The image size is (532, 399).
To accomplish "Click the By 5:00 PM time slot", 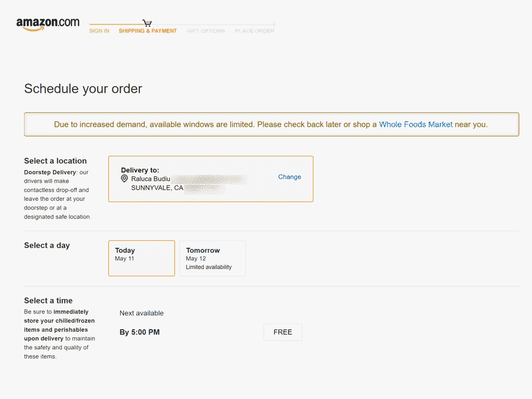I will tap(139, 332).
